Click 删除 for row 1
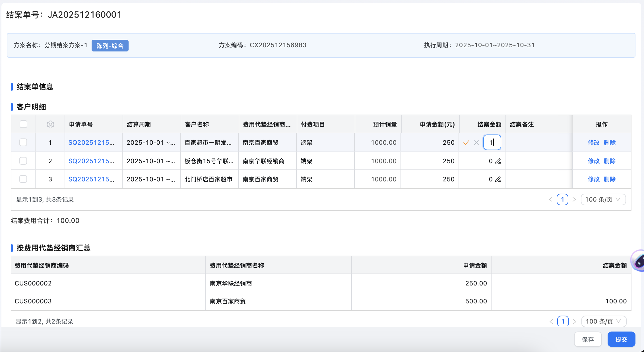Image resolution: width=644 pixels, height=352 pixels. pos(610,143)
